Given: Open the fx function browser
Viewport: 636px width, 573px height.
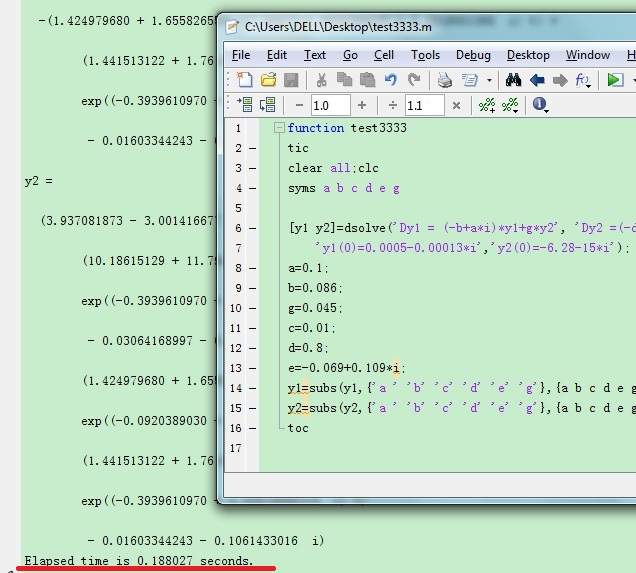Looking at the screenshot, I should (583, 80).
